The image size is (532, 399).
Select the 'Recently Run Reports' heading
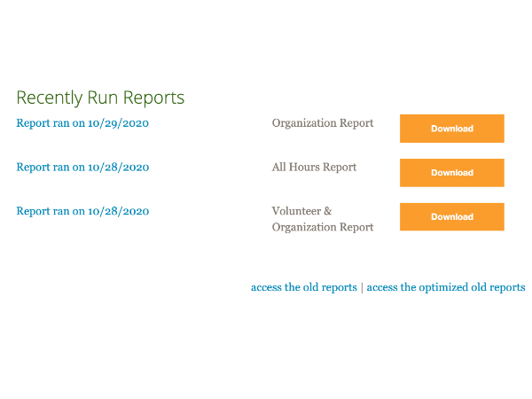point(100,98)
